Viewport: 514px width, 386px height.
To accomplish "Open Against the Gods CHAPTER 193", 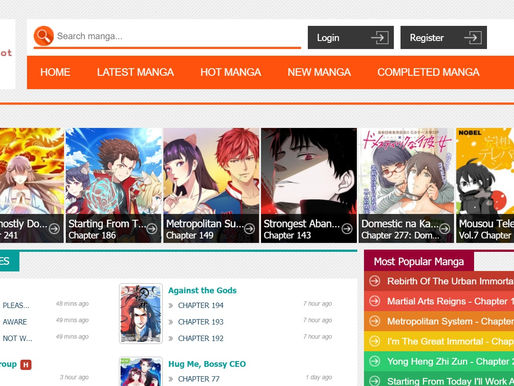I will (201, 322).
